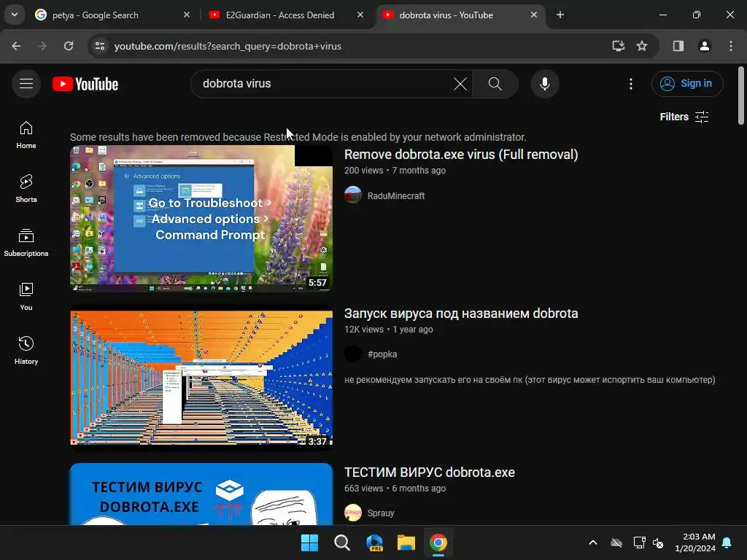Viewport: 747px width, 560px height.
Task: Go back with the browser back arrow
Action: pos(16,46)
